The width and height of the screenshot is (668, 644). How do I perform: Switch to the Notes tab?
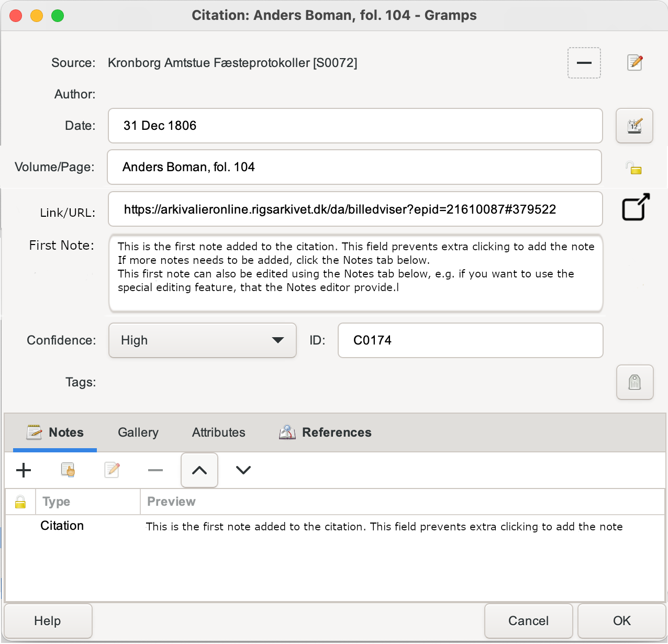coord(55,432)
